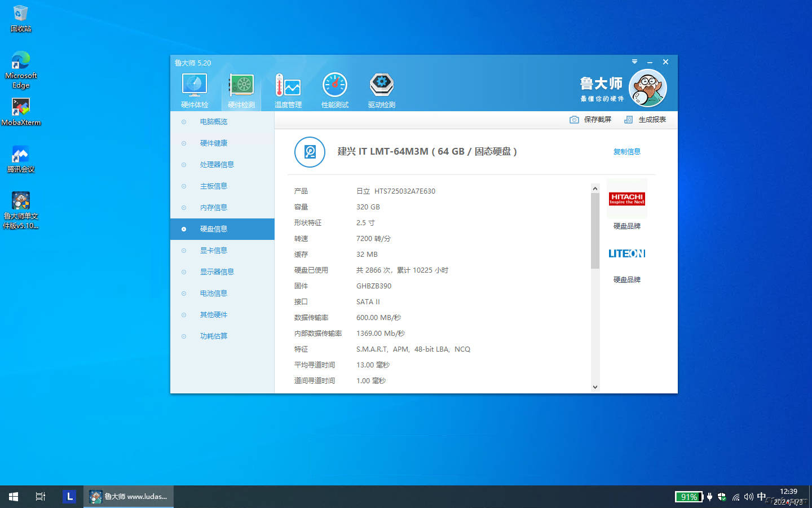This screenshot has height=508, width=812.
Task: Switch to 内存信息 sidebar item
Action: tap(214, 208)
